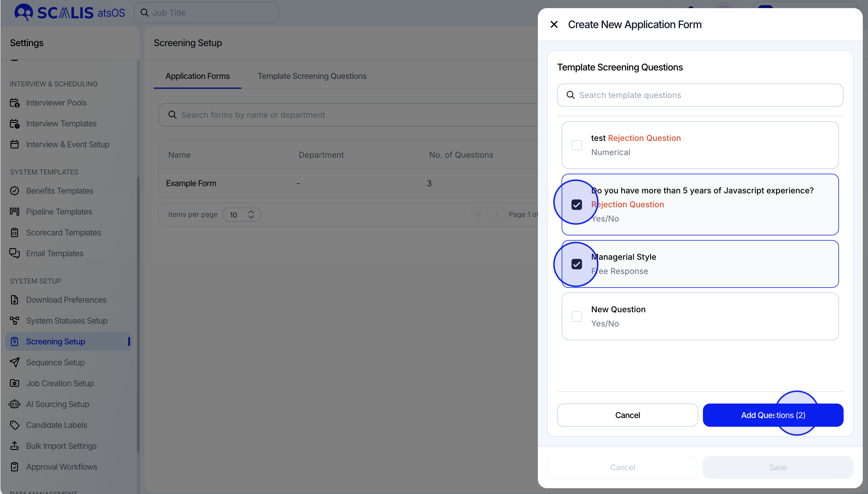Click the Bulk Import Settings upload icon
Image resolution: width=868 pixels, height=494 pixels.
tap(14, 446)
